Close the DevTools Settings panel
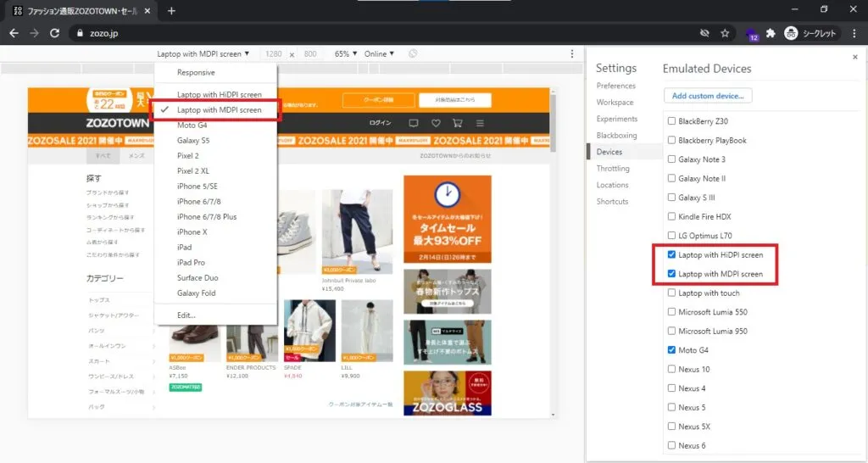 click(x=854, y=57)
